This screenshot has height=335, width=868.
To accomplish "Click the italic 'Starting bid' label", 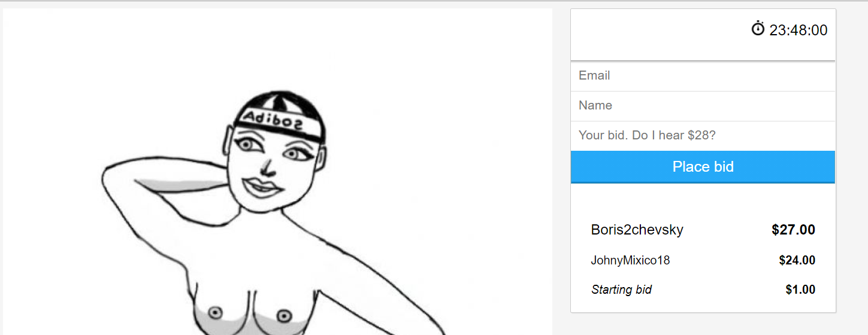I will (x=621, y=290).
